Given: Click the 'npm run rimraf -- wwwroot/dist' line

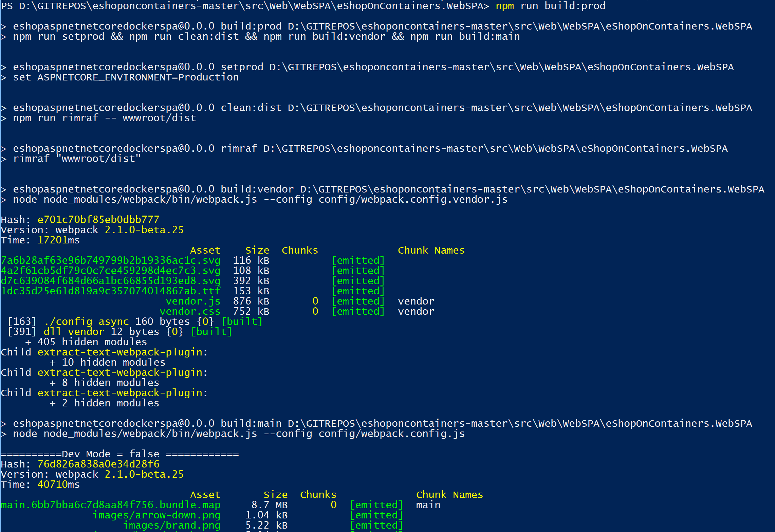Looking at the screenshot, I should point(104,118).
